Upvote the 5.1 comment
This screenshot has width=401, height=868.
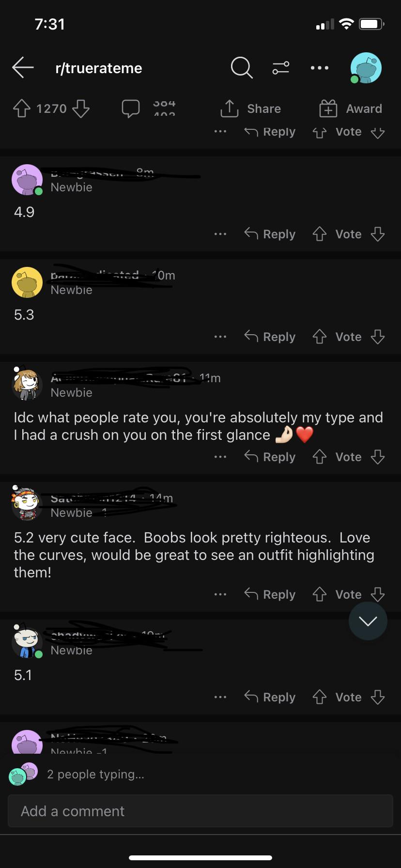(320, 697)
